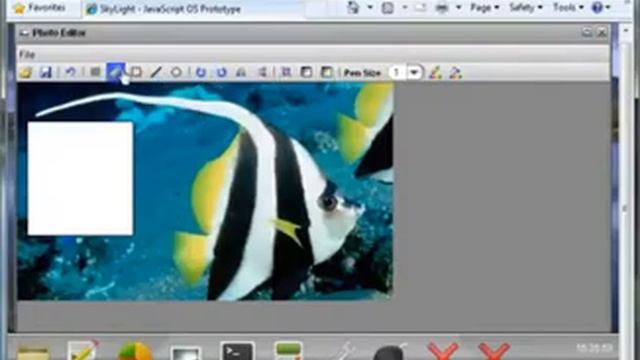Activate the crop tool

(286, 73)
